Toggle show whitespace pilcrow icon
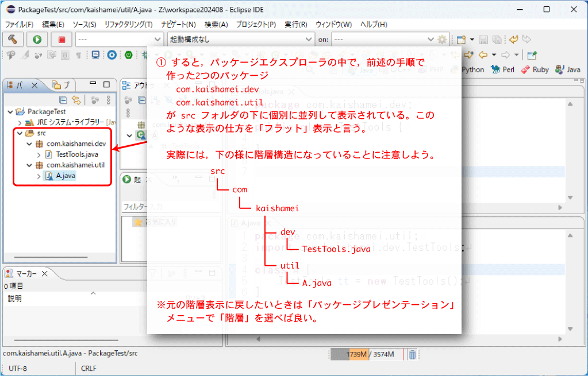Screen dimensions: 588x376 [x=78, y=56]
